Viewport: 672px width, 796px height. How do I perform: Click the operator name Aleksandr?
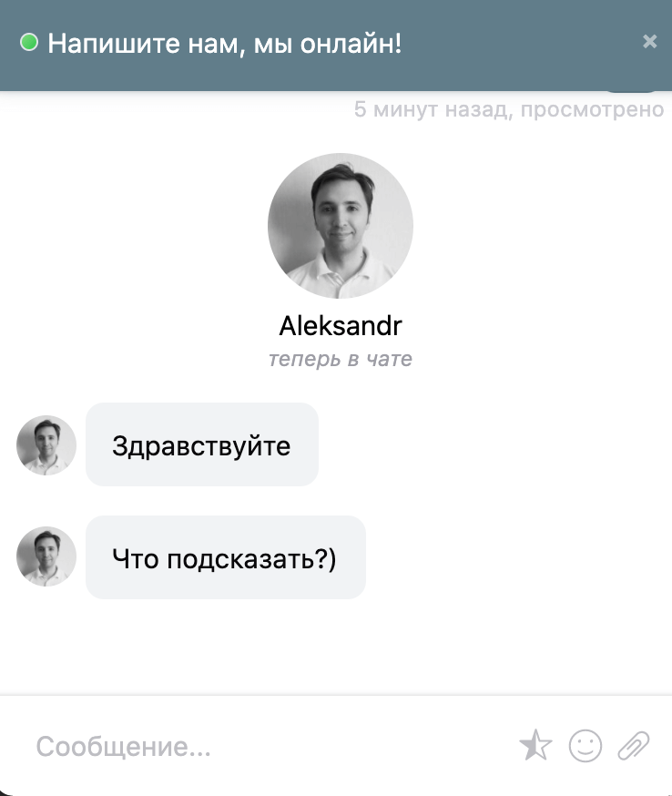(x=340, y=325)
